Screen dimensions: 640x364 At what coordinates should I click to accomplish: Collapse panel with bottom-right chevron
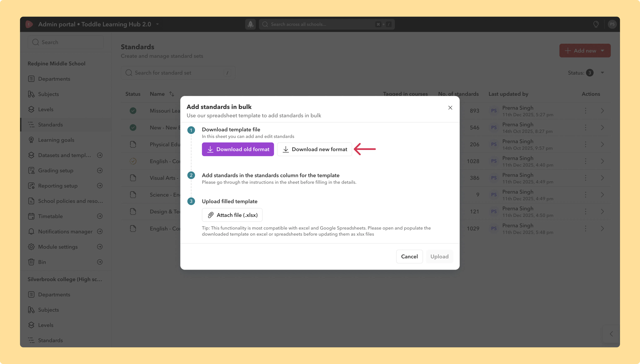tap(611, 334)
